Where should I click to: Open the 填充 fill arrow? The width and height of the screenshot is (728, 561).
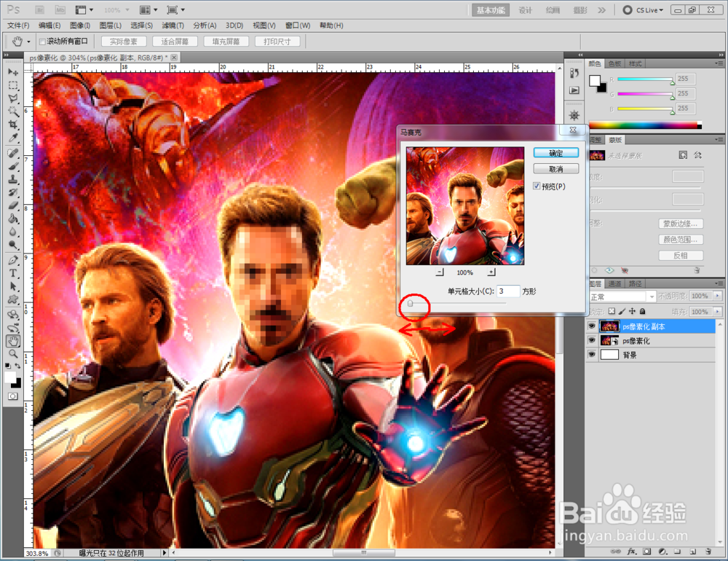point(718,311)
